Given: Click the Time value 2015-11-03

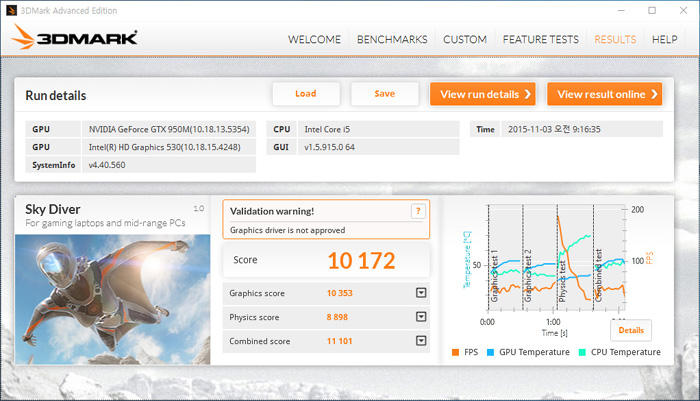Looking at the screenshot, I should [582, 129].
